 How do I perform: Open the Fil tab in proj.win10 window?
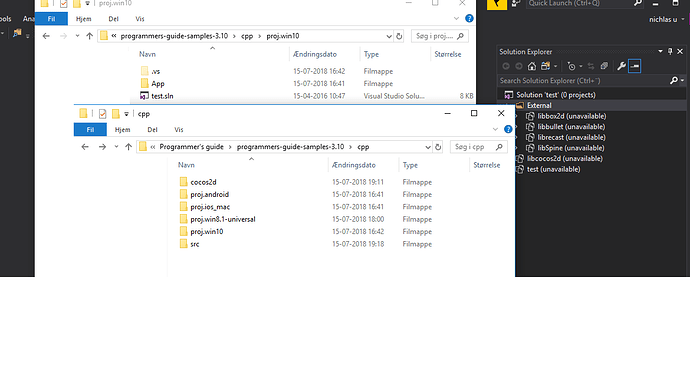pos(51,18)
